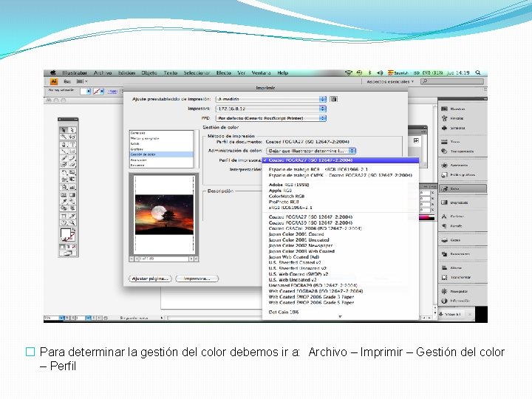Open the Aspectos esenciales workspace dropdown
532x399 pixels.
[390, 82]
